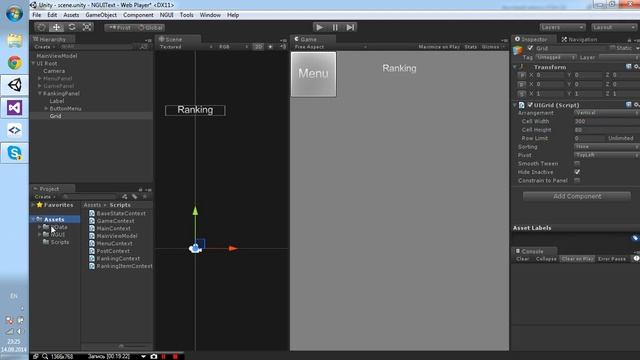Open the Sorting dropdown
The height and width of the screenshot is (360, 640).
[x=607, y=147]
